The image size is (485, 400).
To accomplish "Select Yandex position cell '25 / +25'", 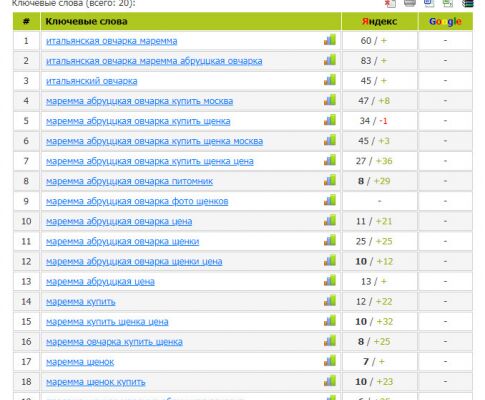I will tap(380, 241).
